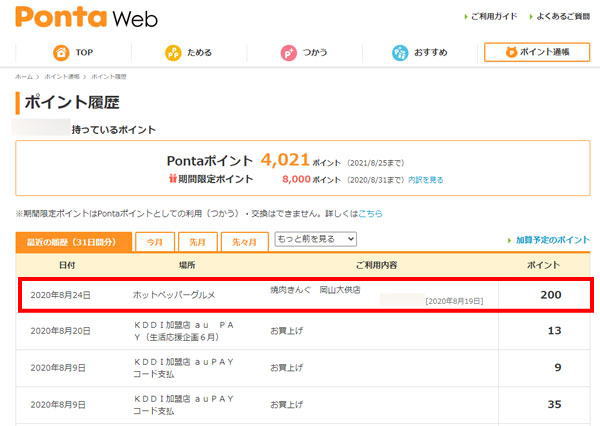Select the 最近の履歴(31日間分) tab

pos(72,241)
